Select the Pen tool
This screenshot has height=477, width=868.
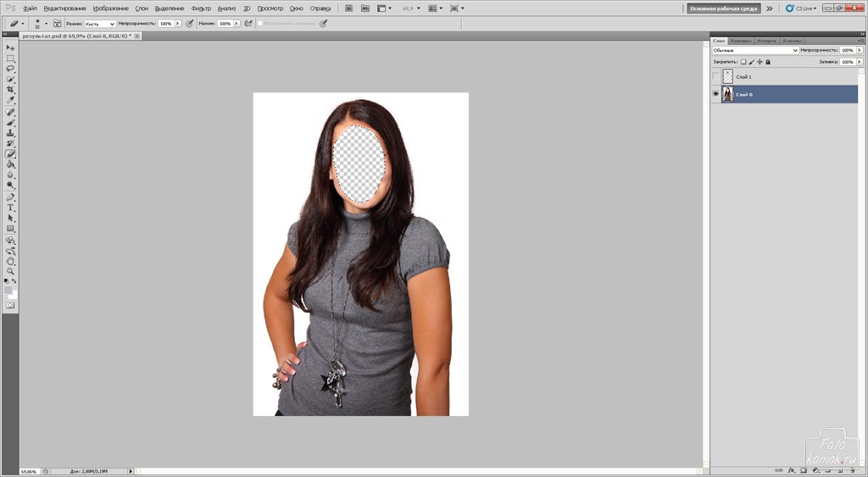(x=10, y=197)
